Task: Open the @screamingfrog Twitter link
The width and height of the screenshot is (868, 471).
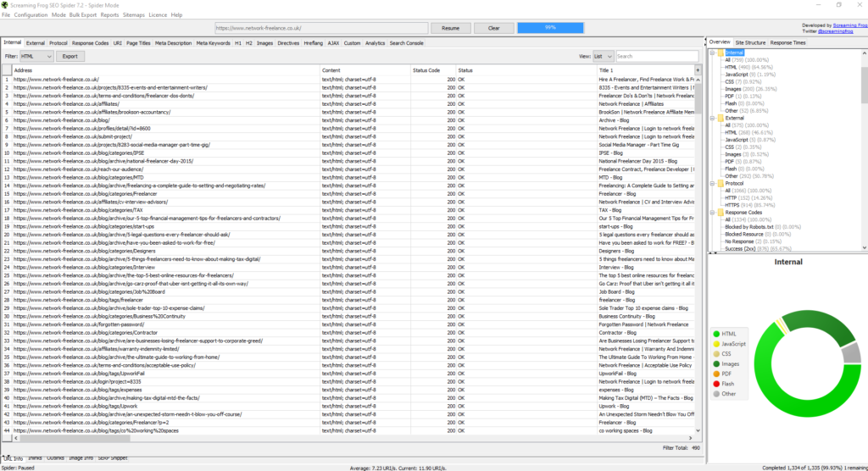Action: point(835,31)
